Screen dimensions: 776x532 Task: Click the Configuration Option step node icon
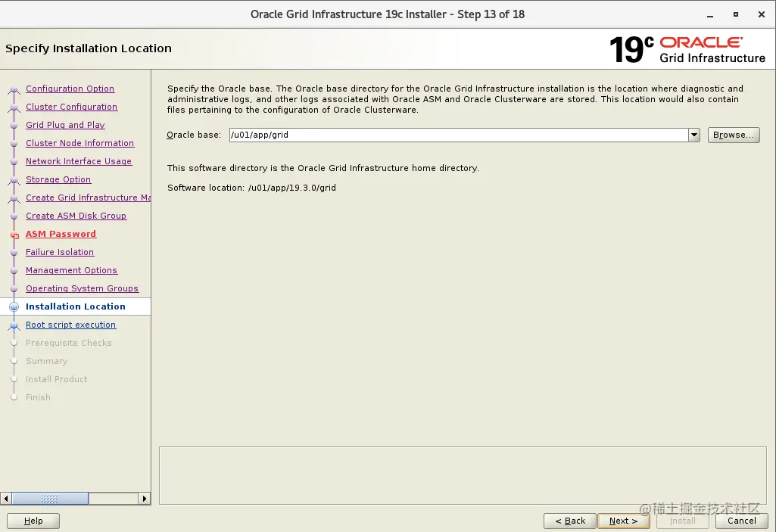click(14, 90)
